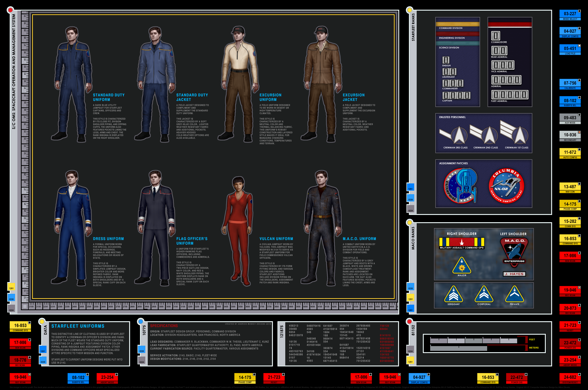Click the Major rank triangle insignia
The image size is (588, 390).
pyautogui.click(x=462, y=266)
